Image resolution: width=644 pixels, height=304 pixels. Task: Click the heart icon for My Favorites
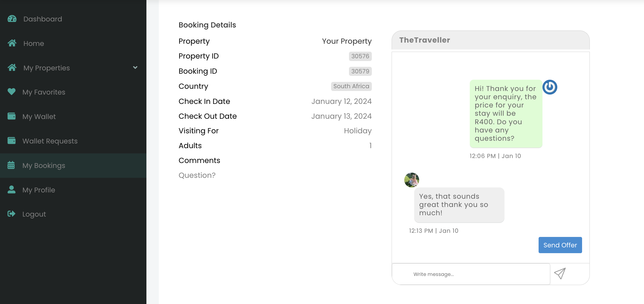[x=12, y=92]
